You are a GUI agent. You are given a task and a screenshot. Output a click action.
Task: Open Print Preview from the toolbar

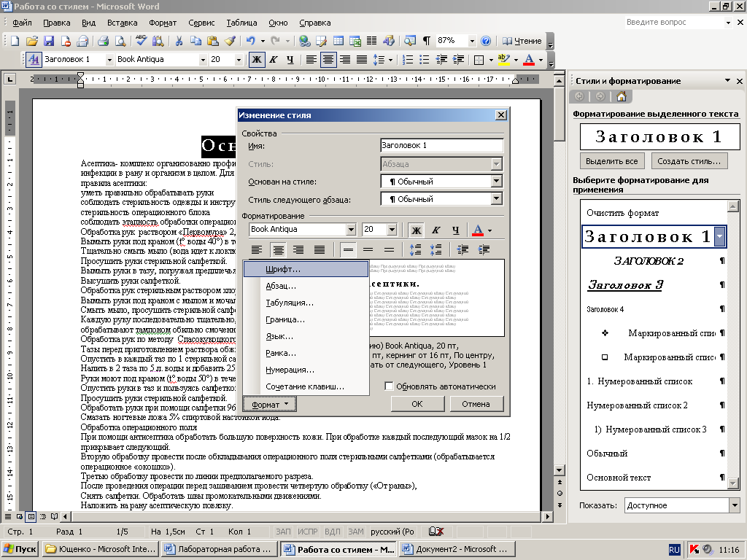pos(120,41)
